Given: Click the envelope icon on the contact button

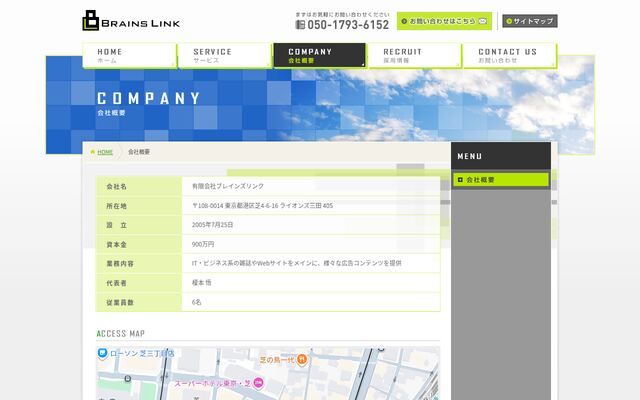Looking at the screenshot, I should click(x=482, y=21).
